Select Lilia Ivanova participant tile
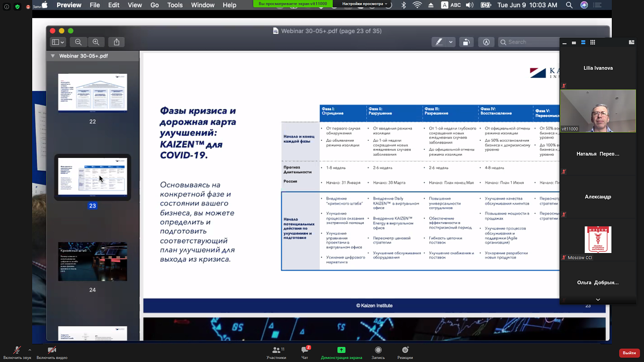Image resolution: width=644 pixels, height=362 pixels. pos(598,68)
